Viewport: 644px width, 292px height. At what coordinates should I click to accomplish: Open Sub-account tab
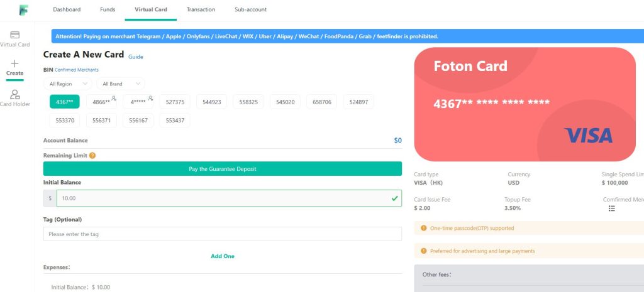[250, 9]
